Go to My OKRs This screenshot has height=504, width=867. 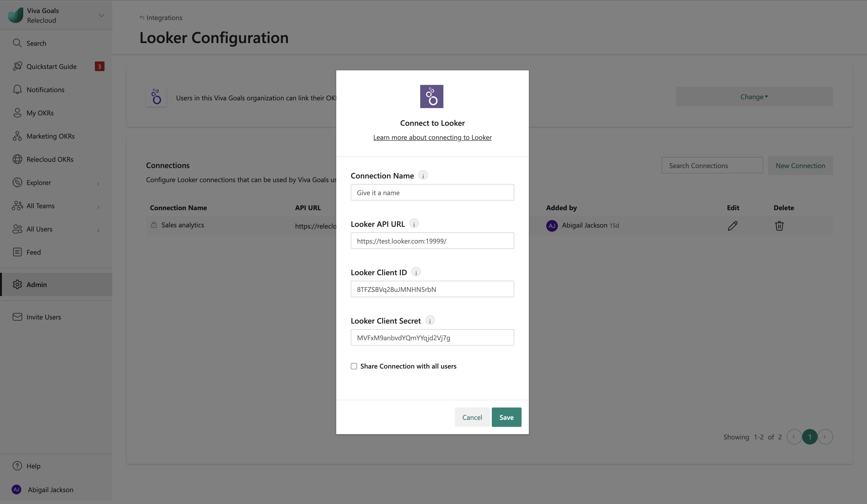56,113
